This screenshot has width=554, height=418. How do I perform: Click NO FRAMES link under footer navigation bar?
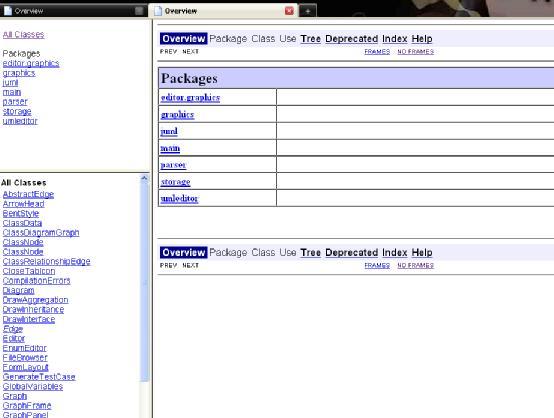(416, 265)
